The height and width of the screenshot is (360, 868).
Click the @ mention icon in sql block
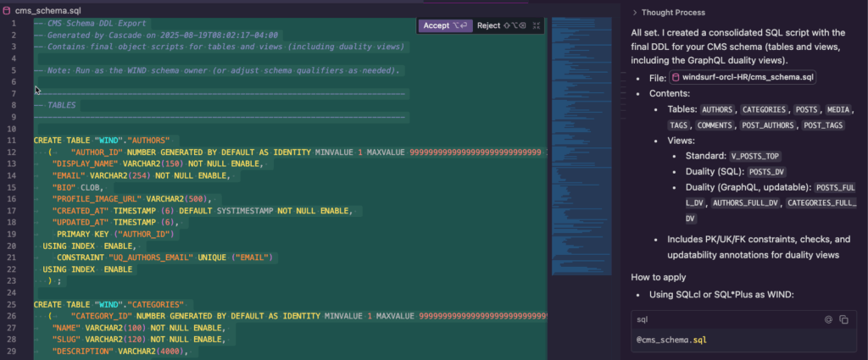(828, 319)
